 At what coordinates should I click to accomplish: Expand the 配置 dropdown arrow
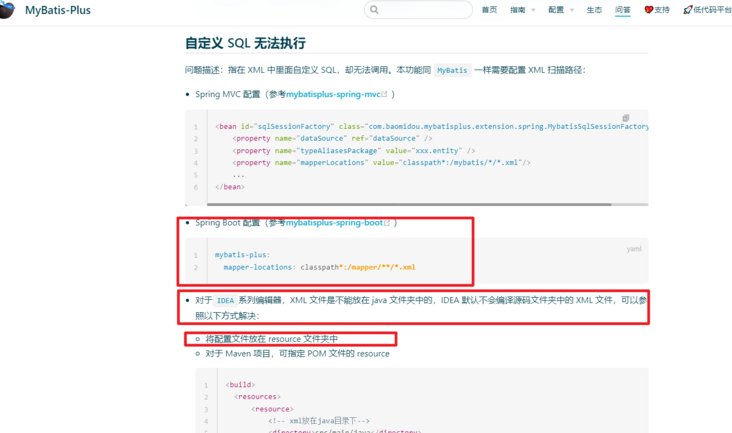click(x=572, y=10)
